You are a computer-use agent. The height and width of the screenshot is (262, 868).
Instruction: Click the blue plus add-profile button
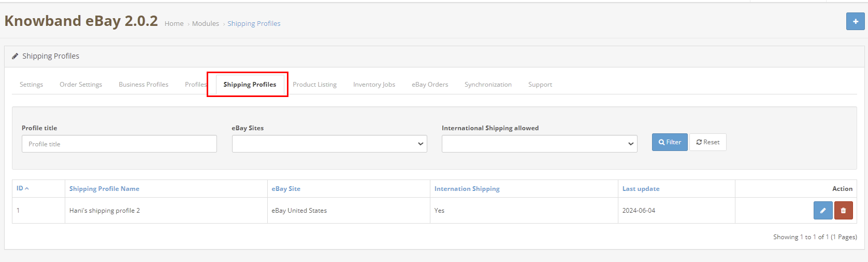(855, 21)
